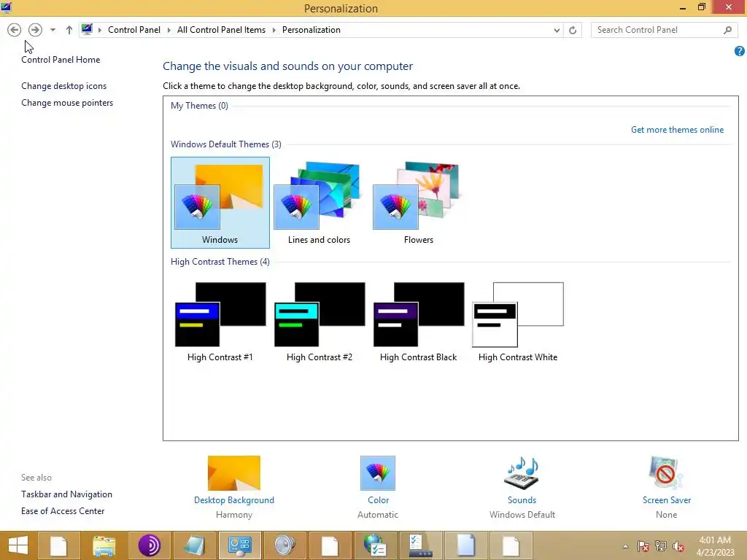The height and width of the screenshot is (560, 747).
Task: Click the Forward navigation arrow
Action: 35,29
